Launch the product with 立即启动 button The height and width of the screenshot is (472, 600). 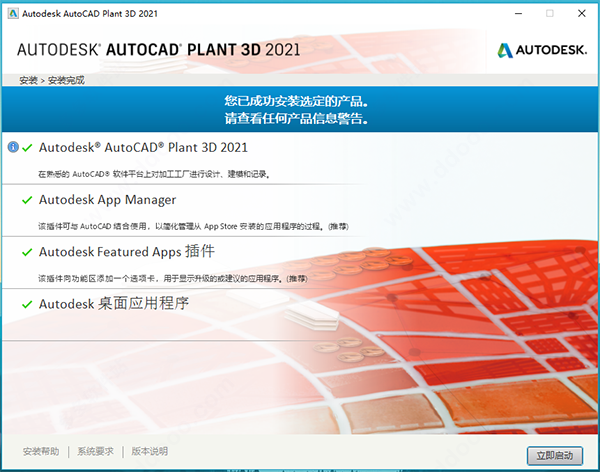pyautogui.click(x=555, y=456)
